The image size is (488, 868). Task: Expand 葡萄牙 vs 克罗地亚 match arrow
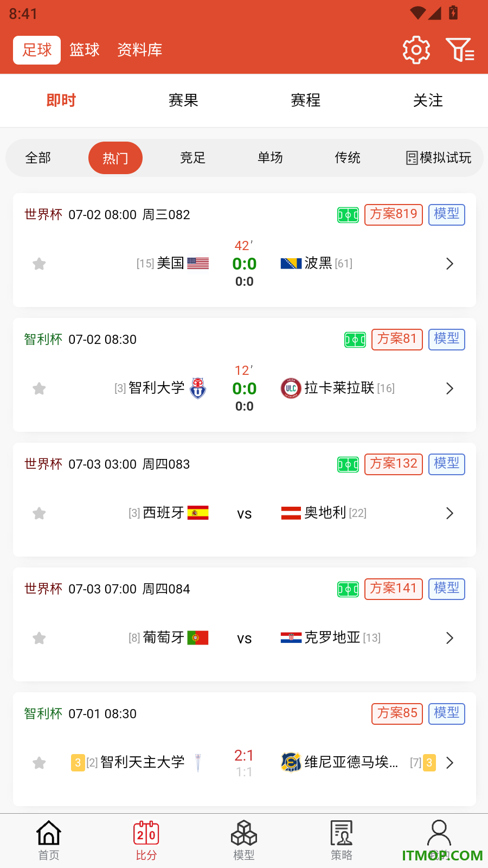(450, 638)
